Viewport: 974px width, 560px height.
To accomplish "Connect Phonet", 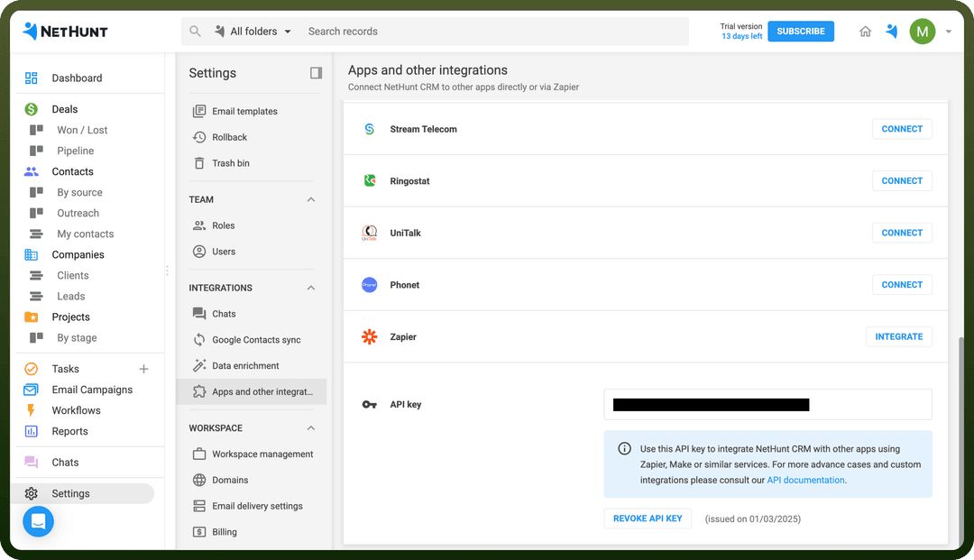I will click(902, 285).
